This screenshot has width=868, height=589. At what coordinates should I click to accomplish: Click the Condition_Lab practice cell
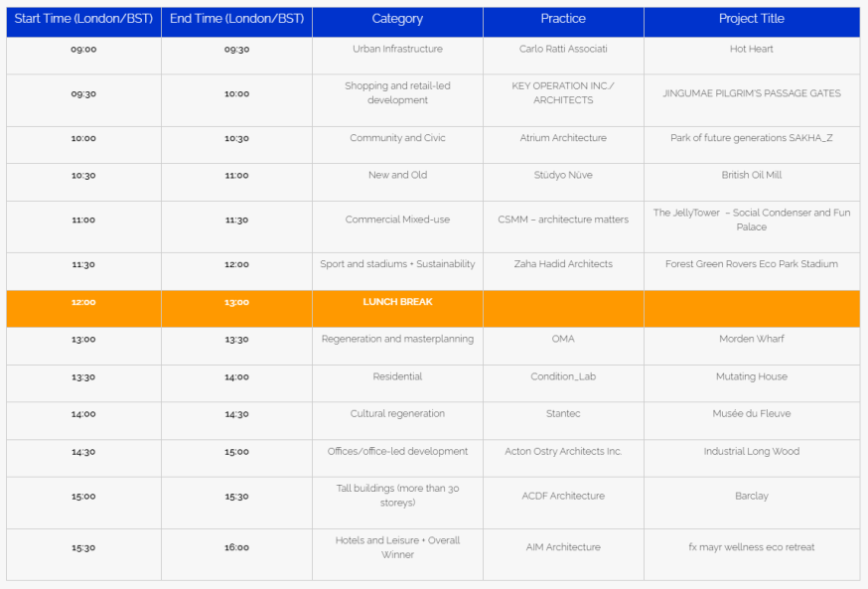[x=563, y=376]
